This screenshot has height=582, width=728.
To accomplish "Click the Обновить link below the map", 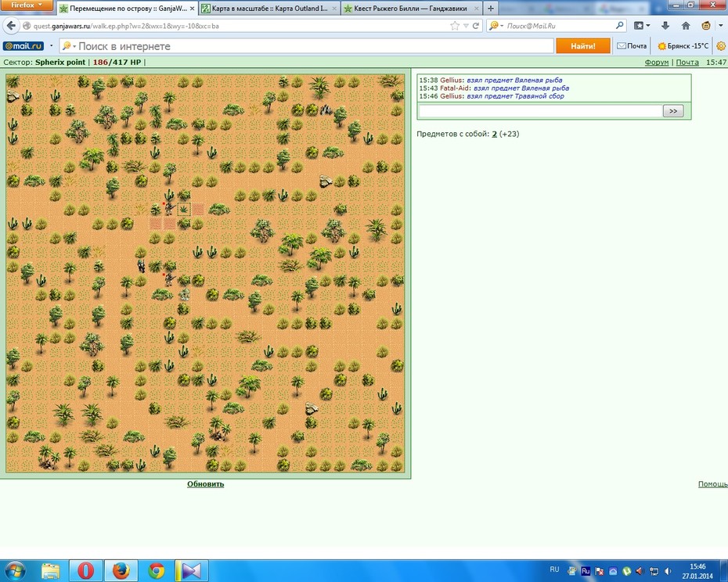I will pyautogui.click(x=205, y=484).
